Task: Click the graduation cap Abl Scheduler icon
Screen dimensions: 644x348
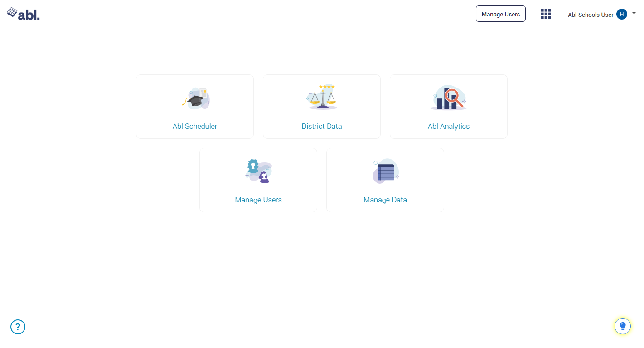Action: pos(196,98)
